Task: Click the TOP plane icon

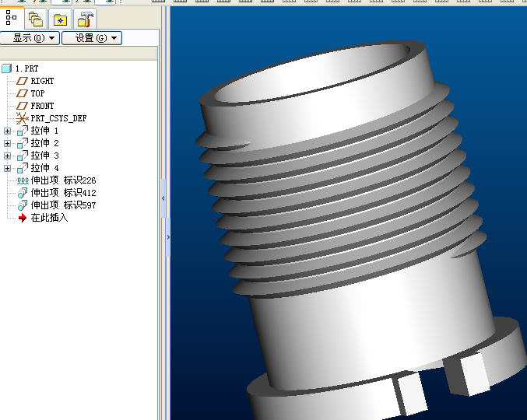Action: coord(22,93)
